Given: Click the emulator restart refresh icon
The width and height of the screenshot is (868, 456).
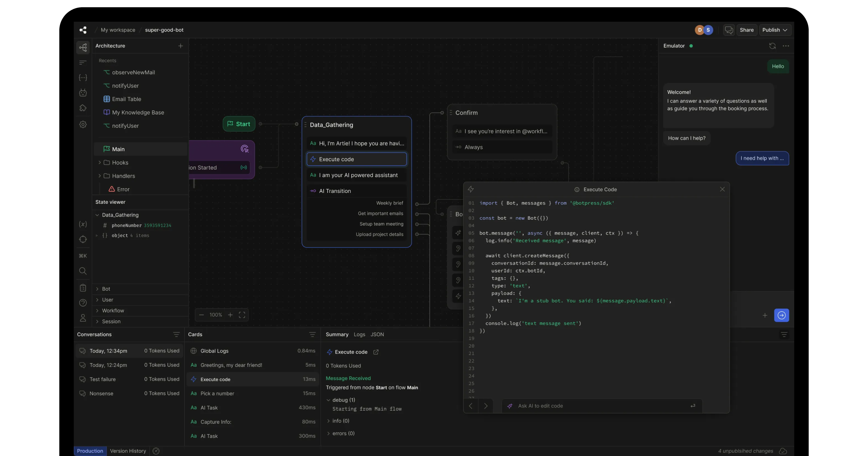Looking at the screenshot, I should (772, 46).
